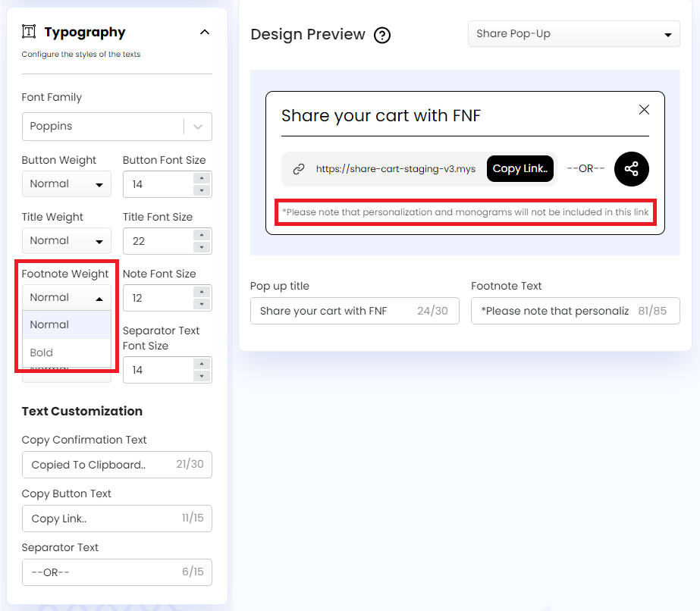Open the Button Weight dropdown
The image size is (700, 611).
[x=67, y=184]
